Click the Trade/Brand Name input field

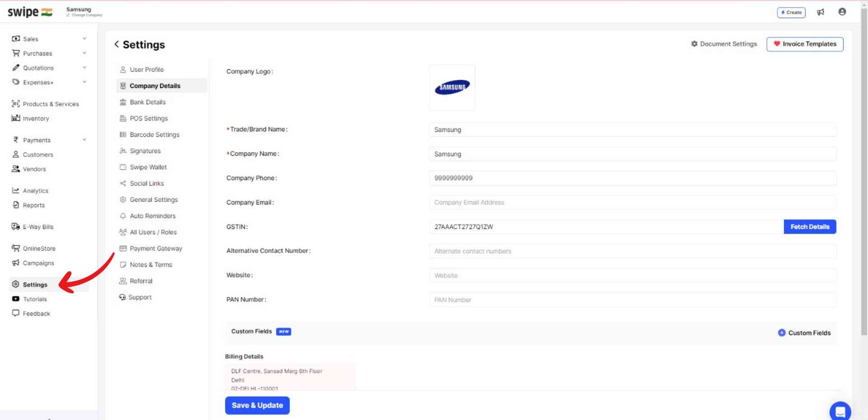(x=632, y=130)
